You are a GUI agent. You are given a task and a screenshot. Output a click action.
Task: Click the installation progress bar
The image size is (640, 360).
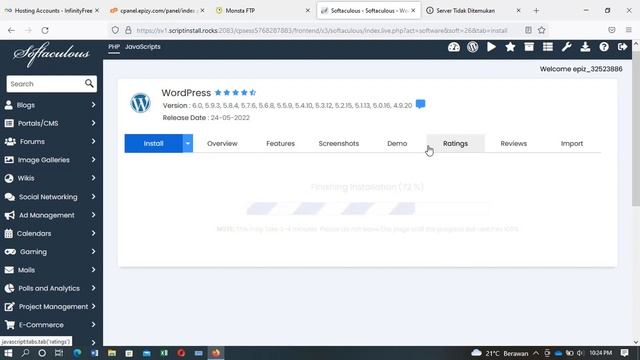click(x=367, y=209)
